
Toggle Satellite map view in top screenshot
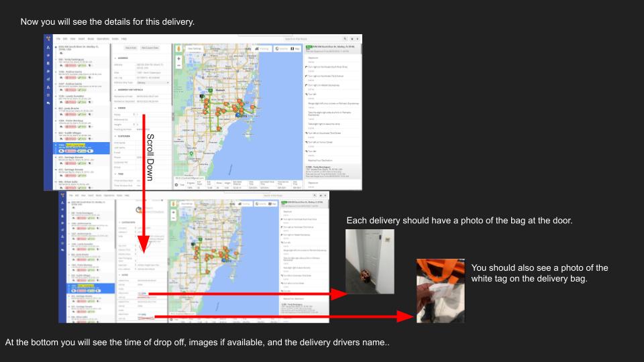pos(281,49)
